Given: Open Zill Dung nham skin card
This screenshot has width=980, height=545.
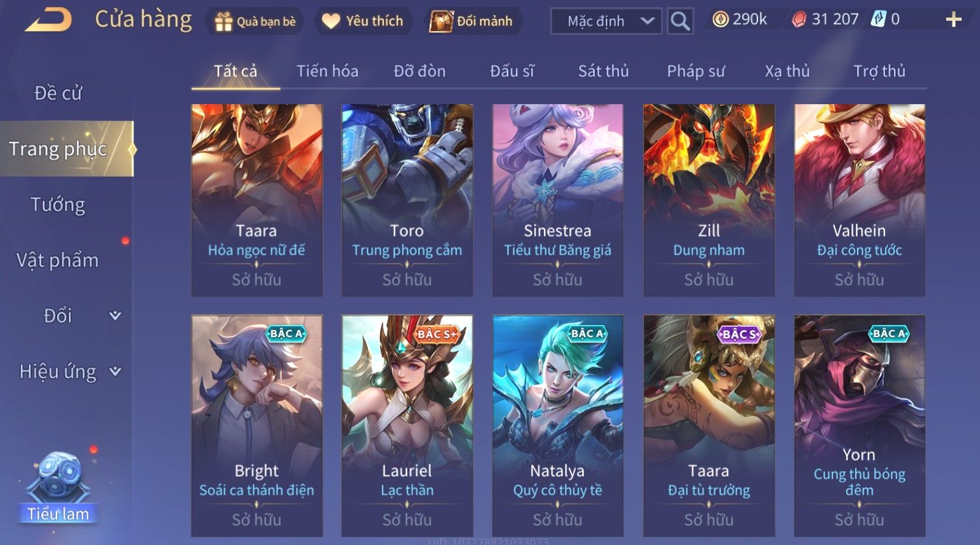Looking at the screenshot, I should pyautogui.click(x=709, y=200).
